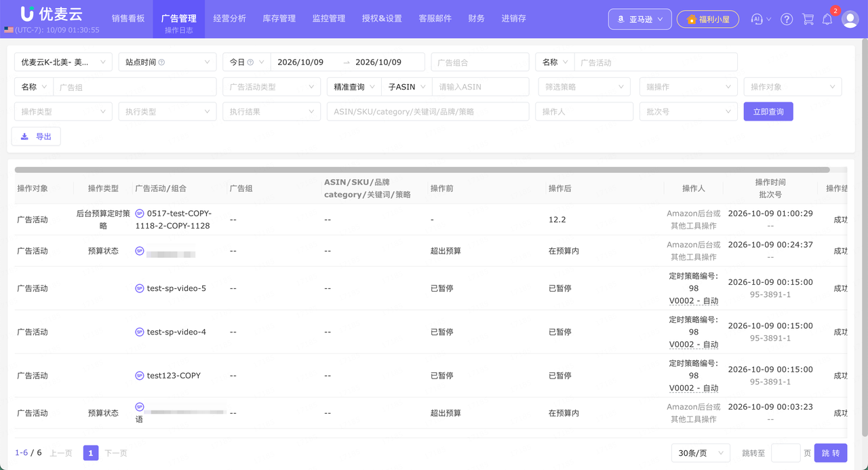
Task: Click the 立即查询 button
Action: pos(768,112)
